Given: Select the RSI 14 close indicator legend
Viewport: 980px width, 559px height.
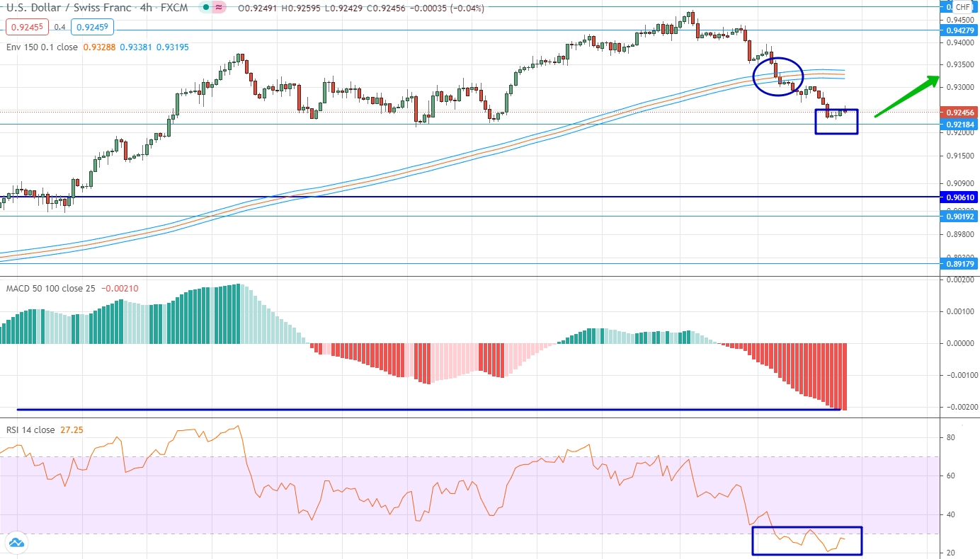Looking at the screenshot, I should [x=30, y=430].
